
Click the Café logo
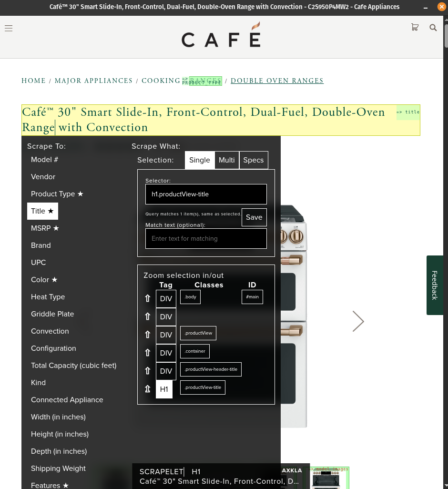221,35
